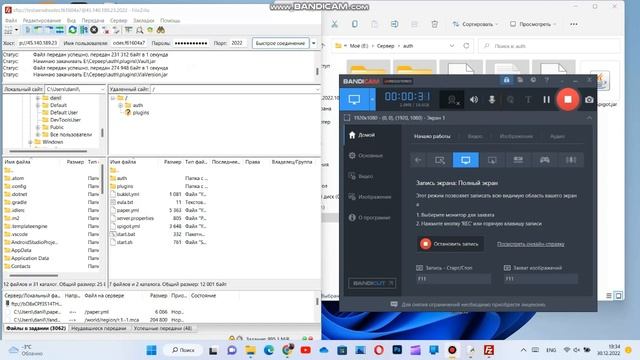Click the disconnect from server icon
The image size is (640, 360).
(x=106, y=30)
